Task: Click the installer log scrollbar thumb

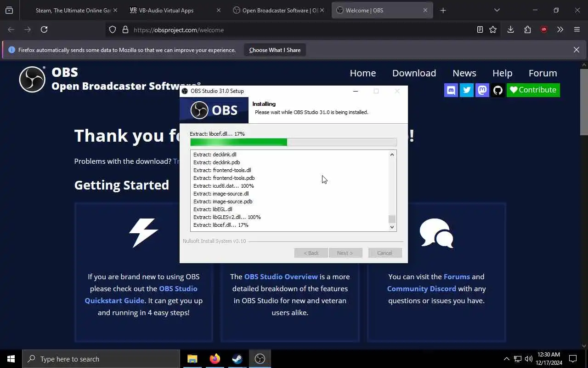Action: pos(392,219)
